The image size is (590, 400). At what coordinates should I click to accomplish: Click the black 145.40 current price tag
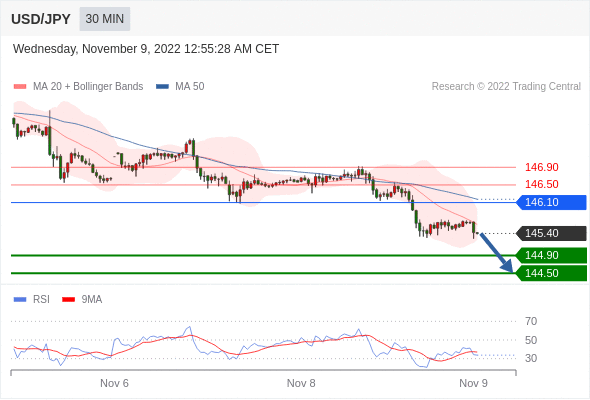(x=551, y=233)
